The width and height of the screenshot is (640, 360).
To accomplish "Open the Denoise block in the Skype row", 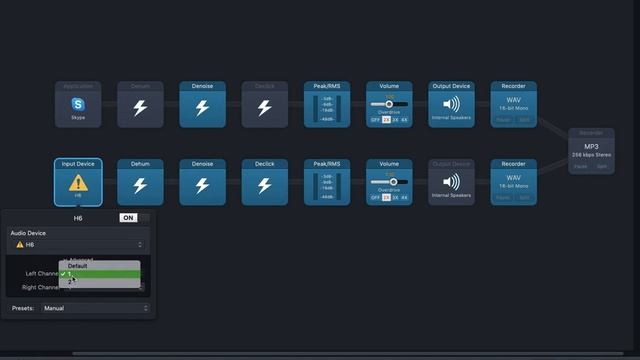I will coord(202,104).
